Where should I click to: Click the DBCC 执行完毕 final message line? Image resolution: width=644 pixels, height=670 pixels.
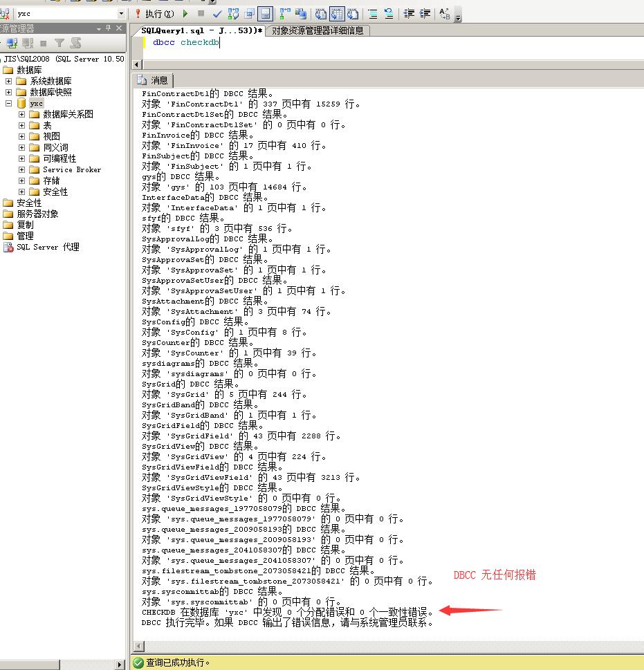[x=287, y=622]
